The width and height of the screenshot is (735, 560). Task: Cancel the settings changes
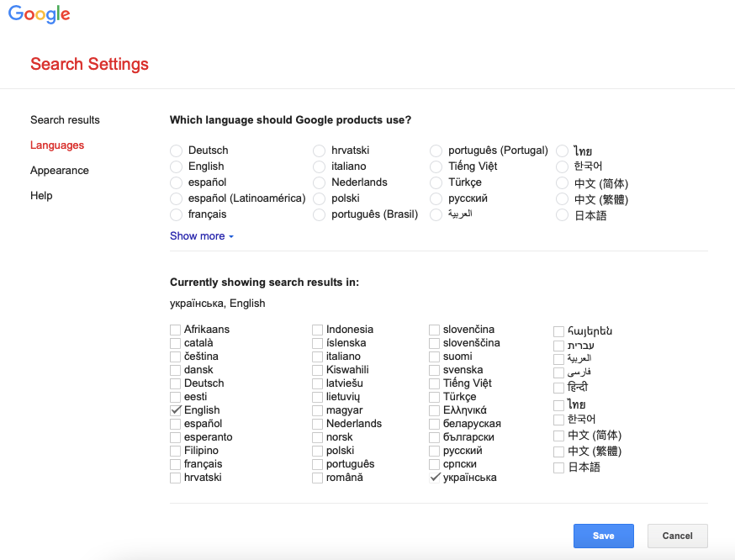click(x=677, y=536)
